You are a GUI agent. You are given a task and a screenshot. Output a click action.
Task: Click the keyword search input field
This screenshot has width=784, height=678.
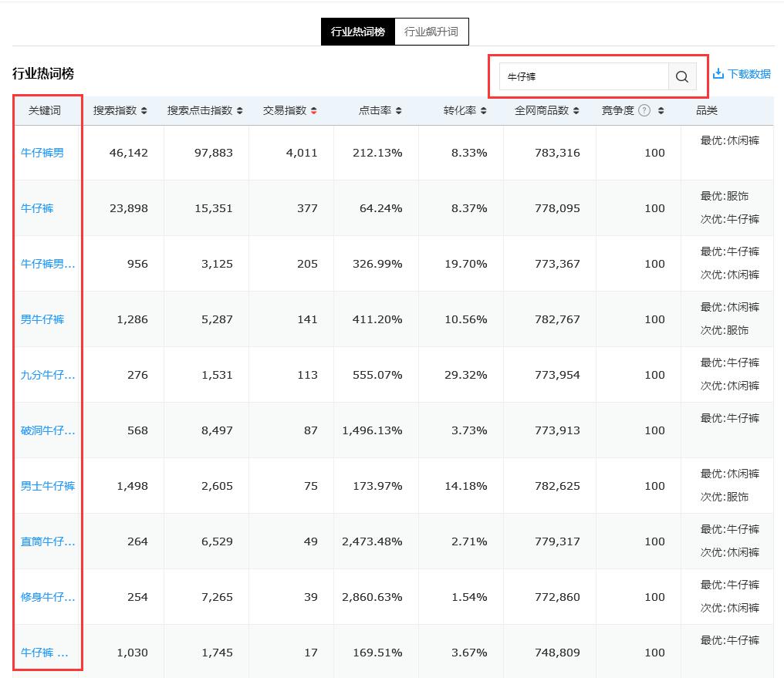click(x=583, y=76)
